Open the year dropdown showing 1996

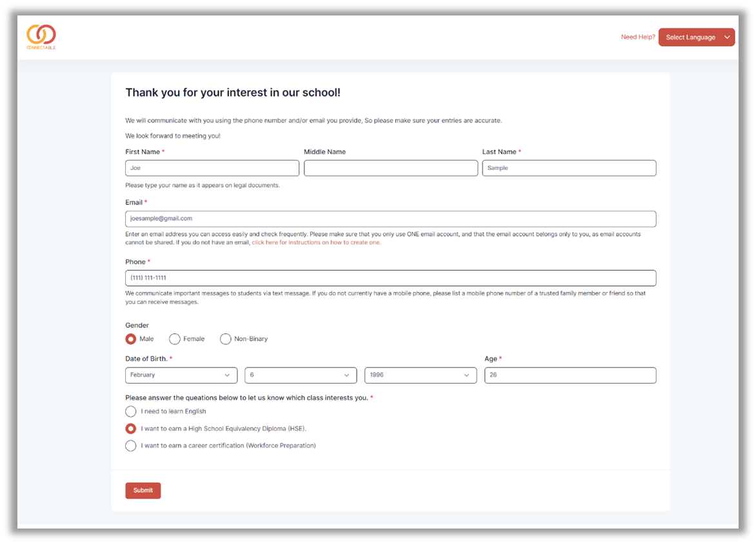pyautogui.click(x=421, y=375)
